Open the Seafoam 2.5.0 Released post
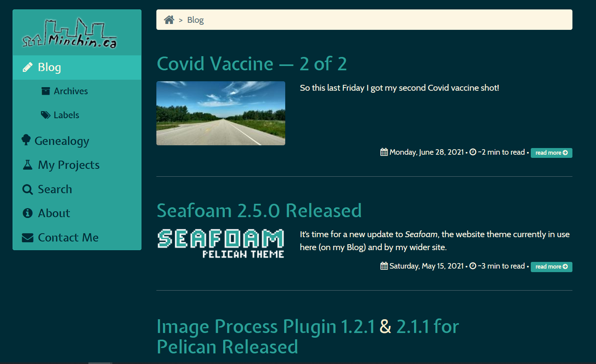The height and width of the screenshot is (364, 596). coord(259,210)
